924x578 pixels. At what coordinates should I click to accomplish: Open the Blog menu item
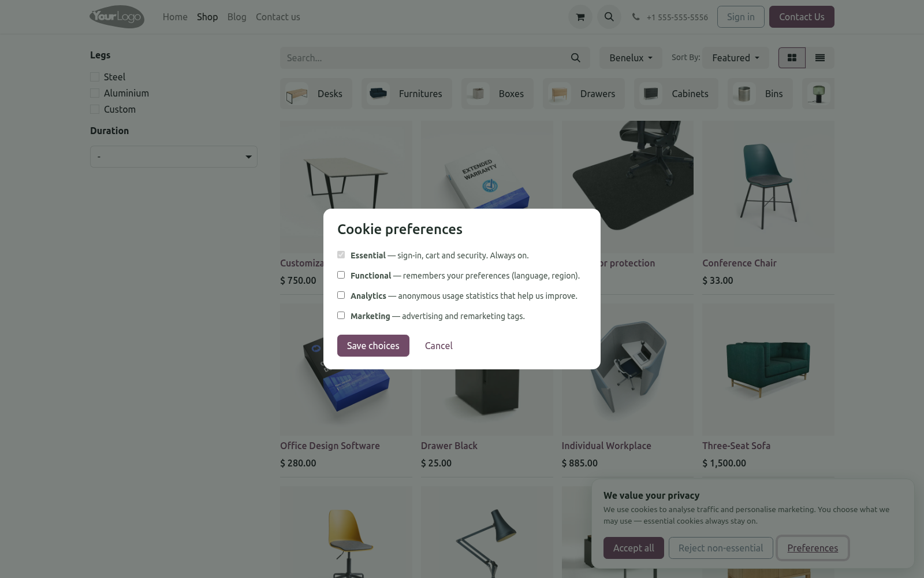[237, 17]
